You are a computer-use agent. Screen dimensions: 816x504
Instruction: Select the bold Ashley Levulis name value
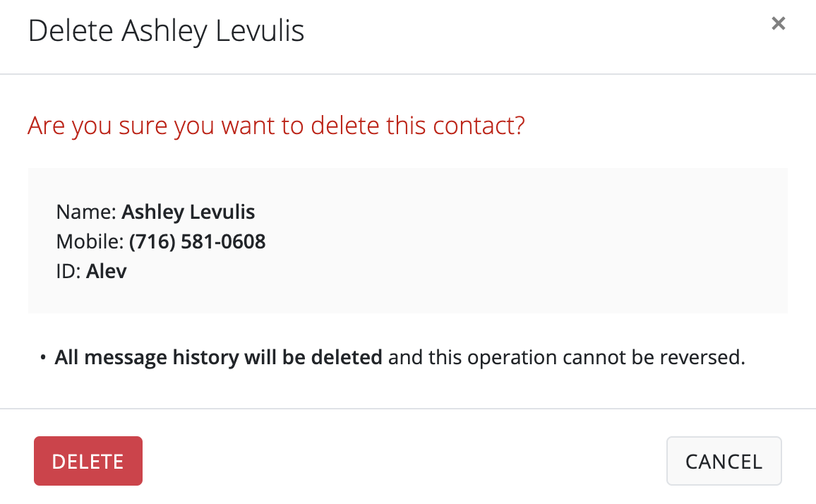click(188, 212)
